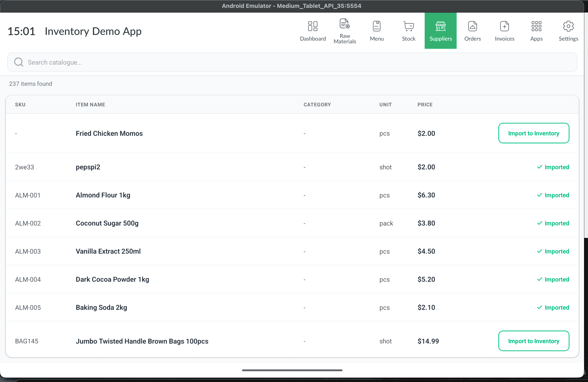
Task: Import Fried Chicken Momos to inventory
Action: 534,133
